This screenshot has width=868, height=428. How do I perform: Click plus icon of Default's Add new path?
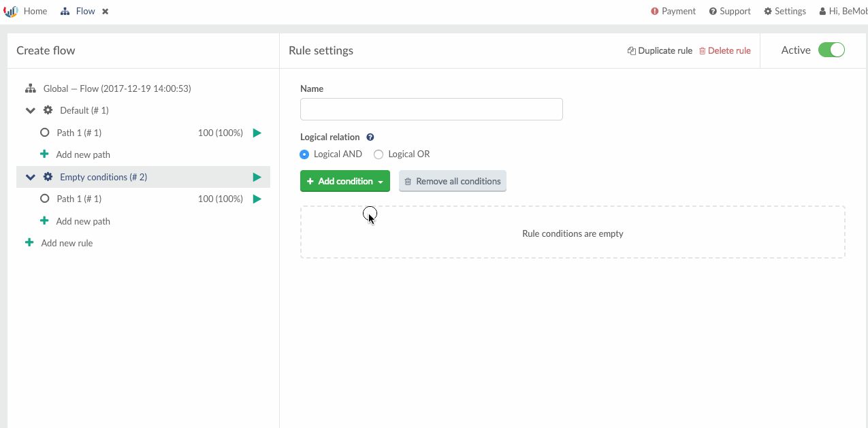(x=44, y=154)
